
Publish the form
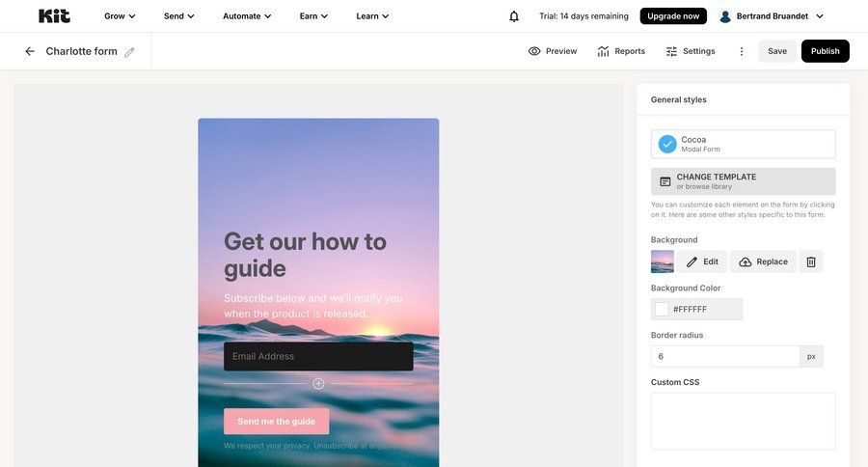coord(826,51)
